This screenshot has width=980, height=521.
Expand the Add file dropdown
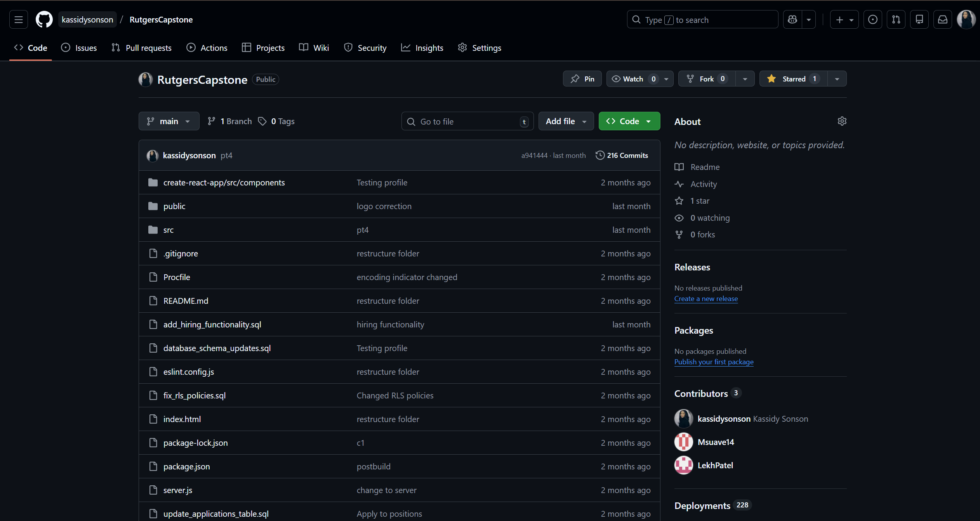(x=566, y=121)
